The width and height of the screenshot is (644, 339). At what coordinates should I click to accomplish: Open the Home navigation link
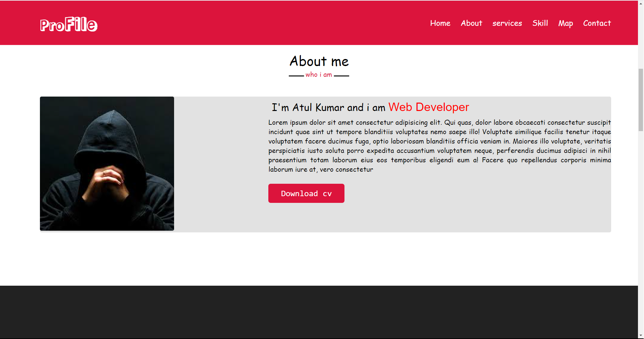click(x=440, y=23)
